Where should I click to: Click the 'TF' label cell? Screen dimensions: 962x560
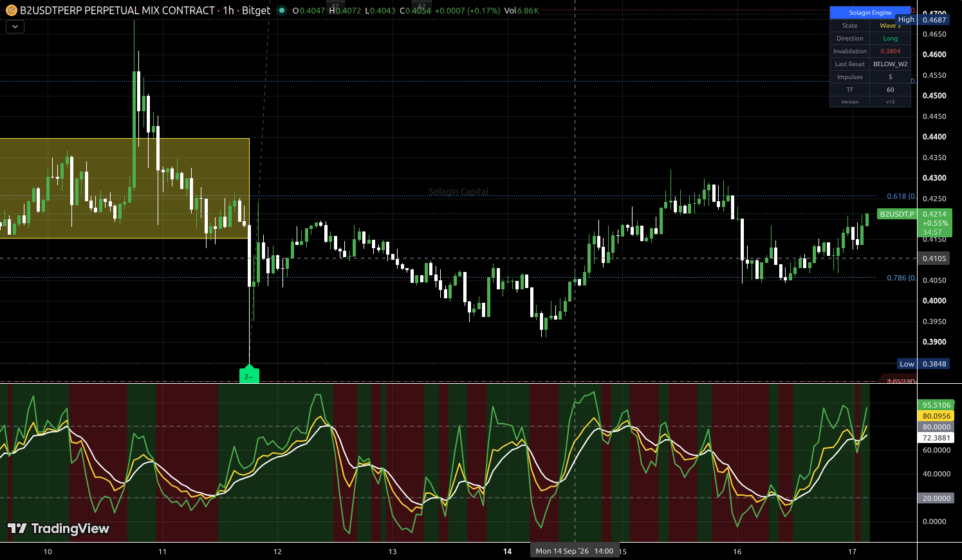(849, 90)
